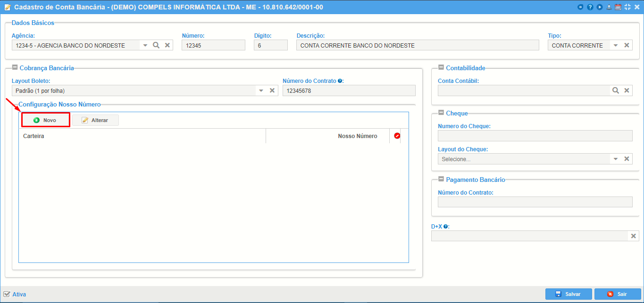Click the Numero do Cheque field
This screenshot has height=303, width=644.
[x=535, y=136]
